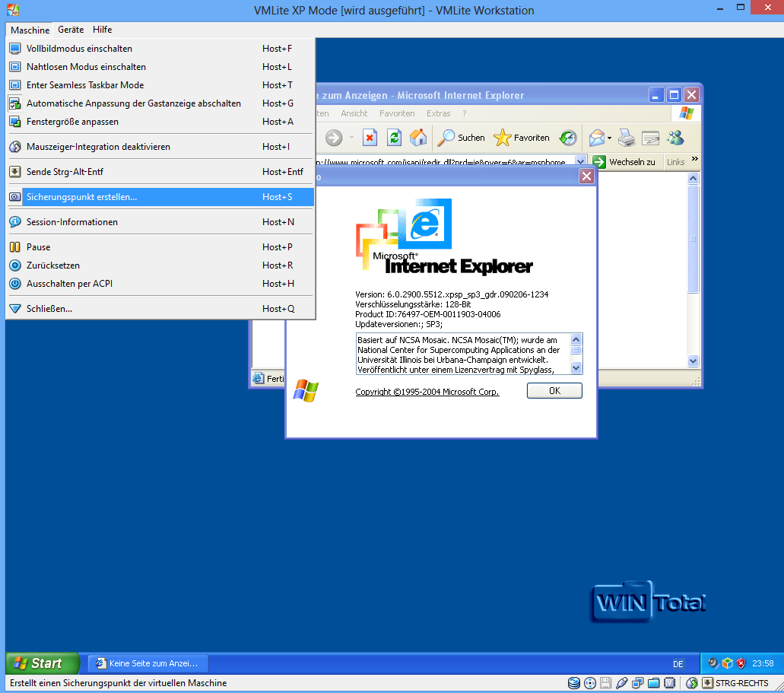
Task: Open the Favoriten menu in IE
Action: click(397, 113)
